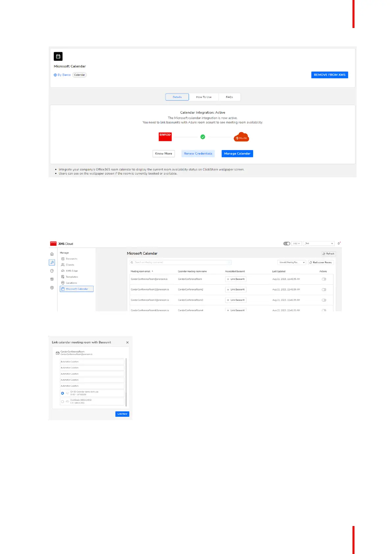Click the Barco logo in XMS Cloud header
Screen dimensions: 392x554
tap(53, 243)
